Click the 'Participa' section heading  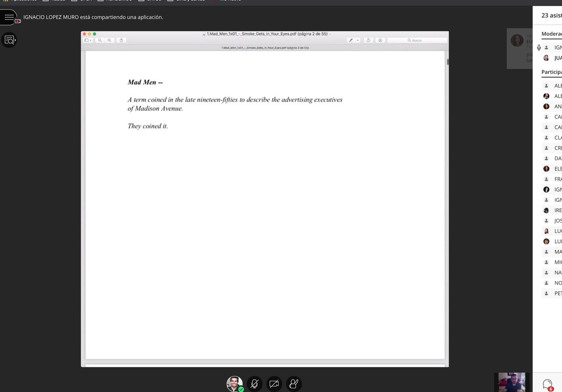(x=552, y=72)
